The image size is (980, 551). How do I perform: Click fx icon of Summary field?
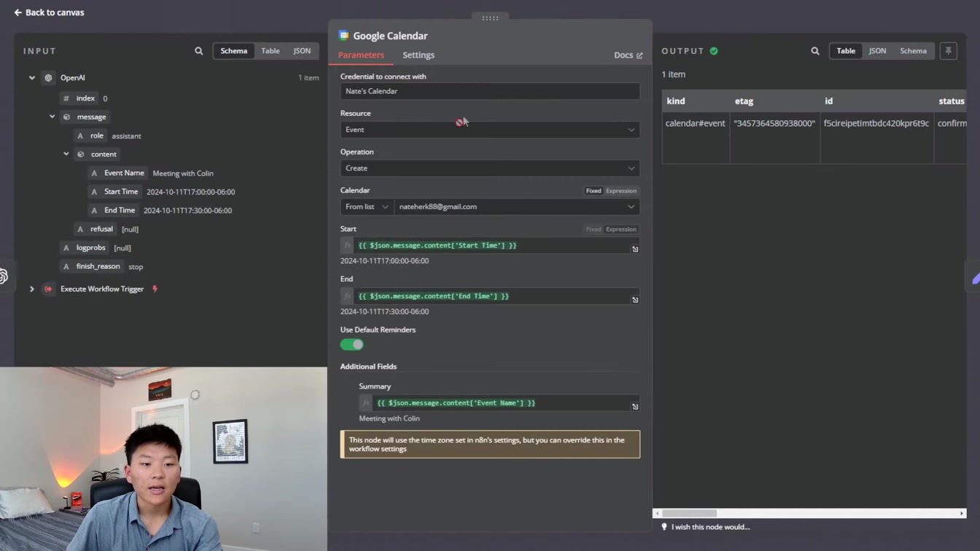pyautogui.click(x=366, y=403)
